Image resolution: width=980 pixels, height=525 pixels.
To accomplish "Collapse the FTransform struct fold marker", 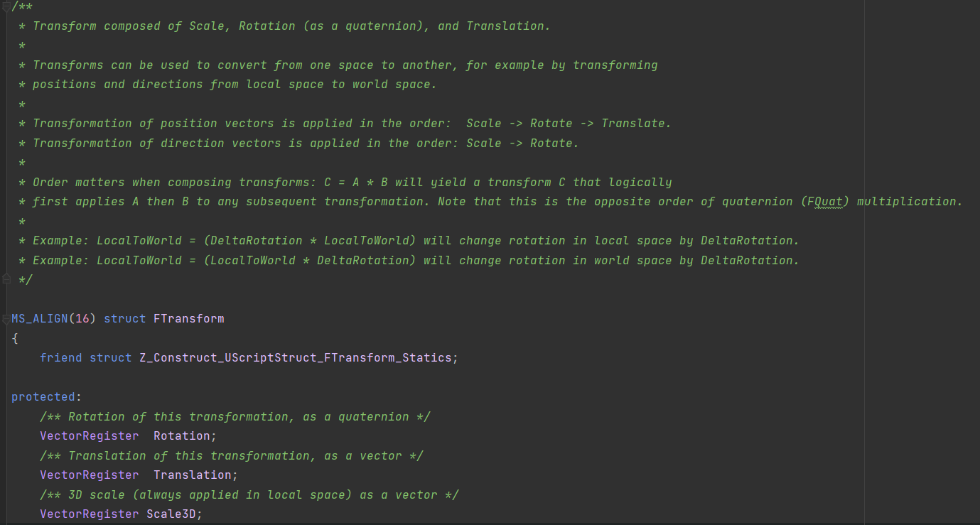I will point(6,319).
